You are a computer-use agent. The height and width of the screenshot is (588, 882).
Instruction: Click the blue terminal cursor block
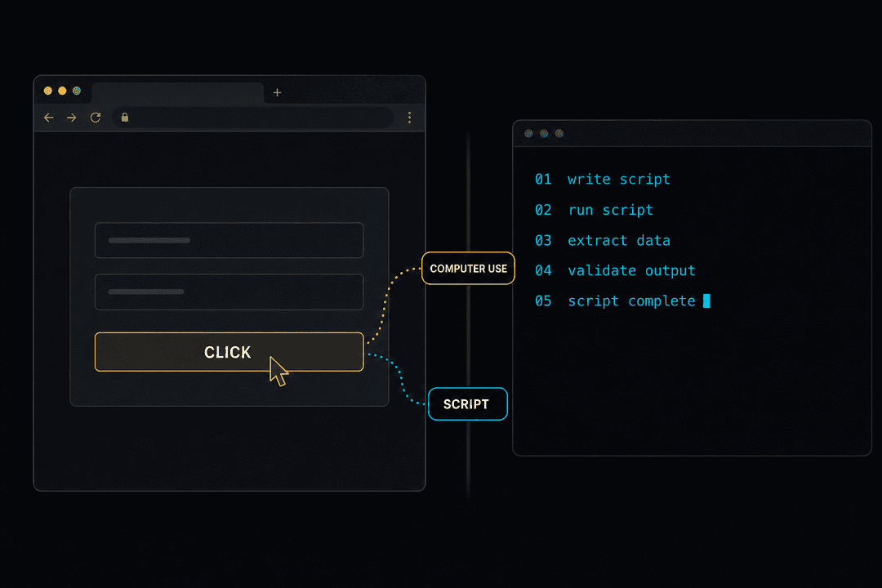pyautogui.click(x=706, y=301)
